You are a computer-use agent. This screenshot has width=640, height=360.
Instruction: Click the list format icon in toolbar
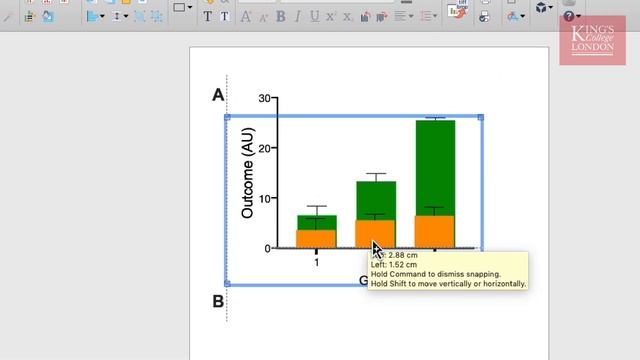click(x=29, y=17)
